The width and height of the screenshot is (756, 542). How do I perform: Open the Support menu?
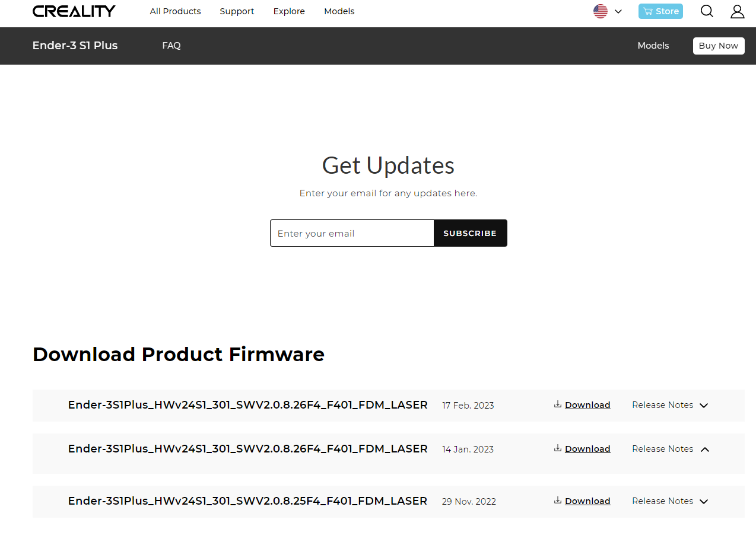pos(237,11)
